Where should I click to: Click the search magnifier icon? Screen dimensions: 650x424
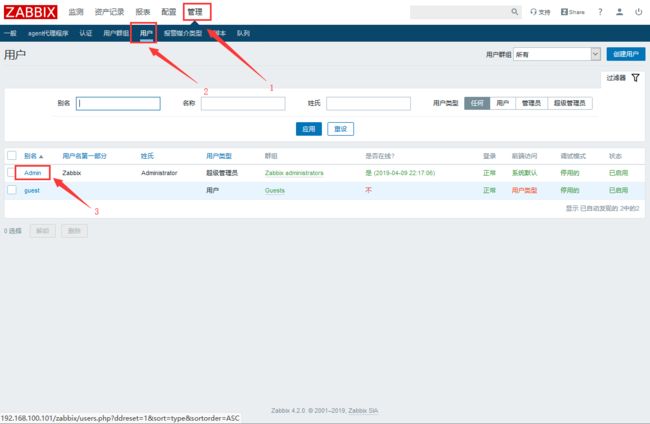(514, 12)
